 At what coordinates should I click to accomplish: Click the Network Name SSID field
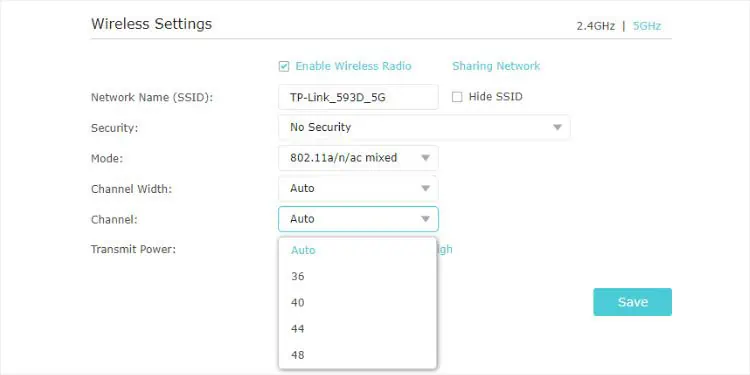pyautogui.click(x=358, y=97)
